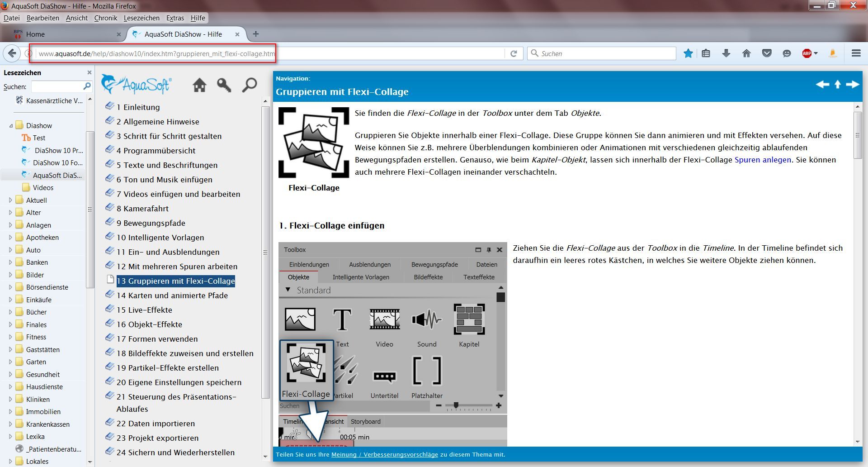Collapse the Diashow bookmarks folder
This screenshot has width=868, height=467.
pyautogui.click(x=11, y=126)
